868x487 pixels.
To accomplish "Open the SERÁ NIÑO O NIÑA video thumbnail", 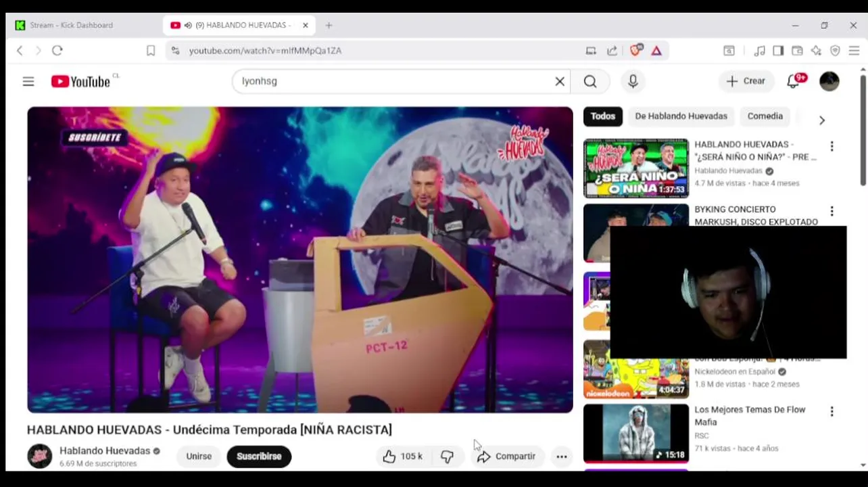I will click(x=636, y=168).
